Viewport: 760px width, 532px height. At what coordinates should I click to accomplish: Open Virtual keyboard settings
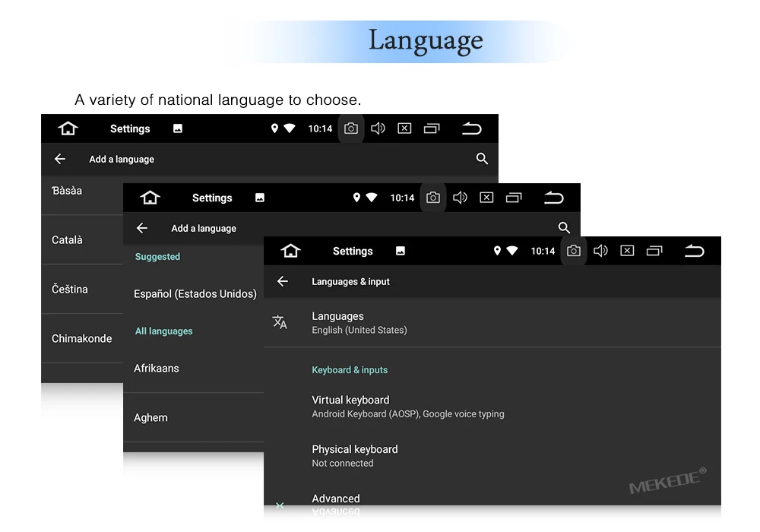492,407
